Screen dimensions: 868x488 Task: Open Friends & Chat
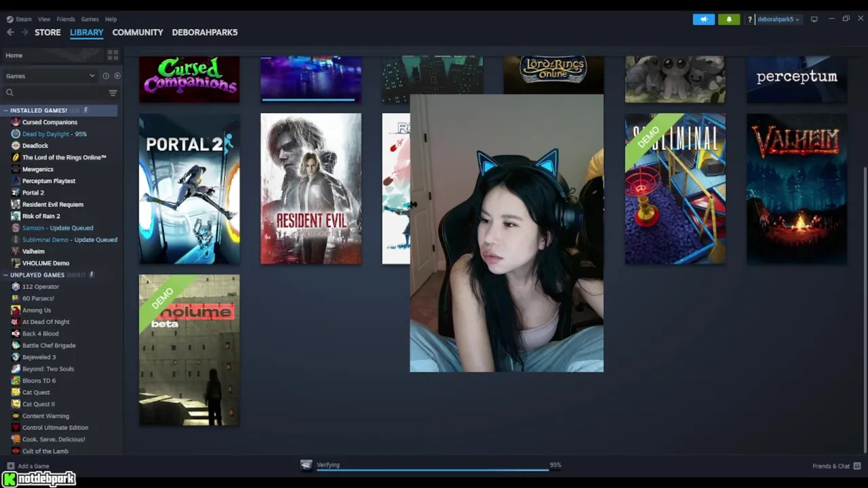(831, 466)
